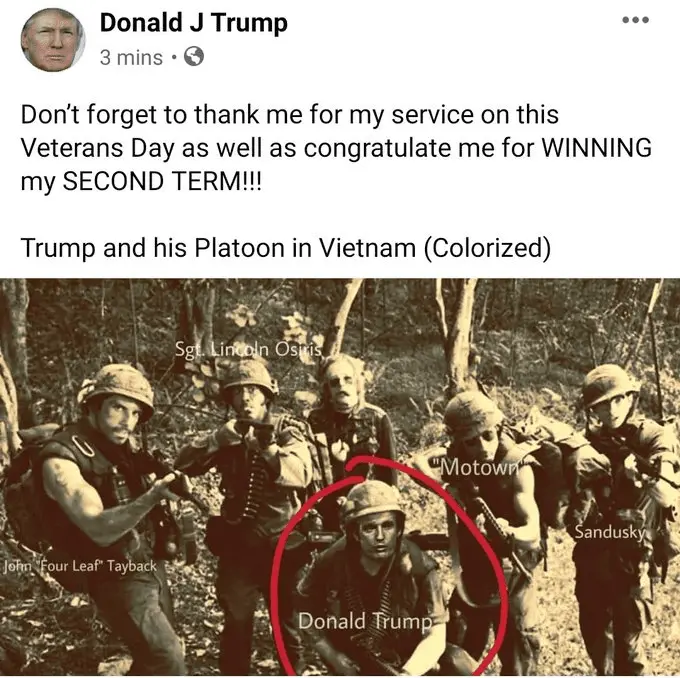Viewport: 680px width, 678px height.
Task: Click the Sgt. Lincoln Osiris label
Action: point(248,349)
